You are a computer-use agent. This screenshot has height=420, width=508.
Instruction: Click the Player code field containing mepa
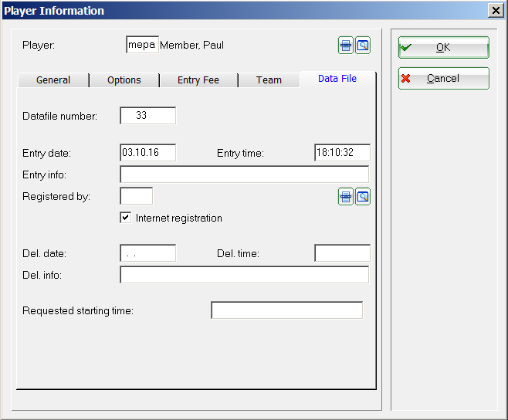click(142, 46)
